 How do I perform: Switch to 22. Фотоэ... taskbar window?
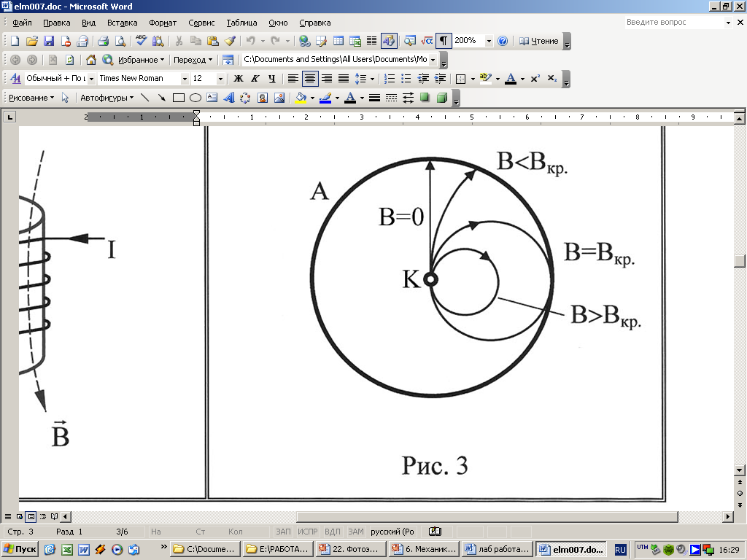(x=350, y=549)
